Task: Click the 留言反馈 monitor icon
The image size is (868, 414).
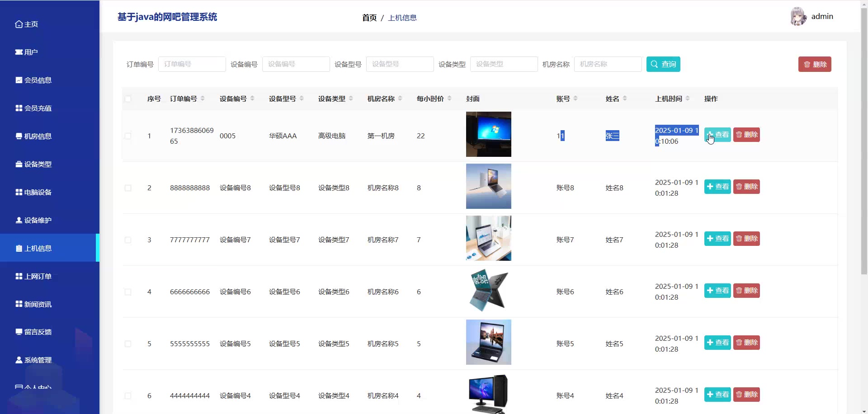Action: pos(19,332)
